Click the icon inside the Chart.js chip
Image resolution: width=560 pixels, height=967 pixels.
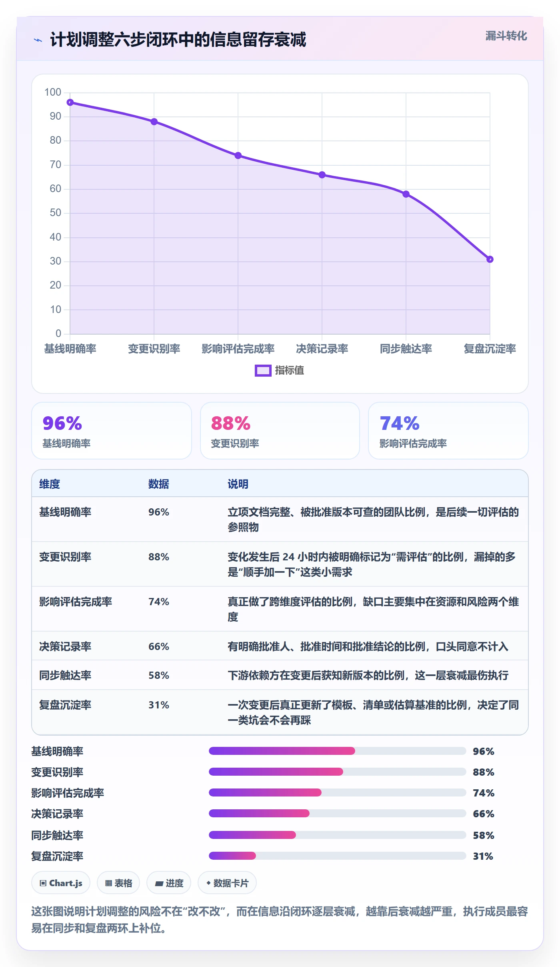pyautogui.click(x=43, y=883)
